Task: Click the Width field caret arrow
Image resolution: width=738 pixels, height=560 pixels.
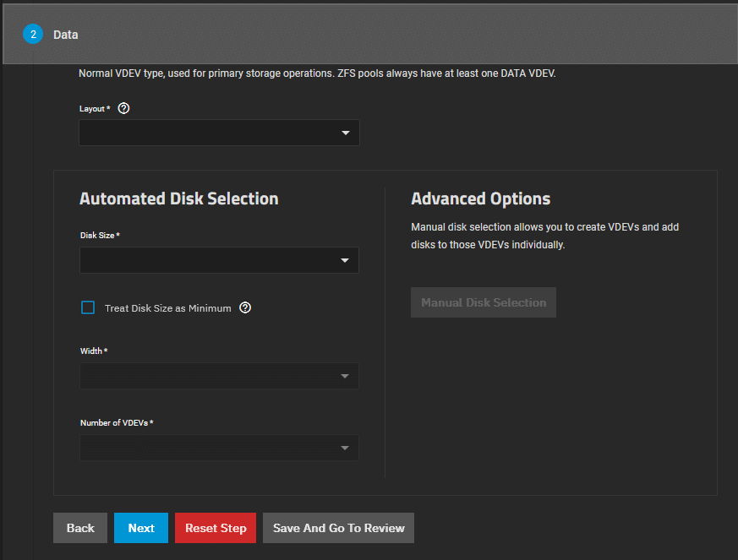Action: 345,376
